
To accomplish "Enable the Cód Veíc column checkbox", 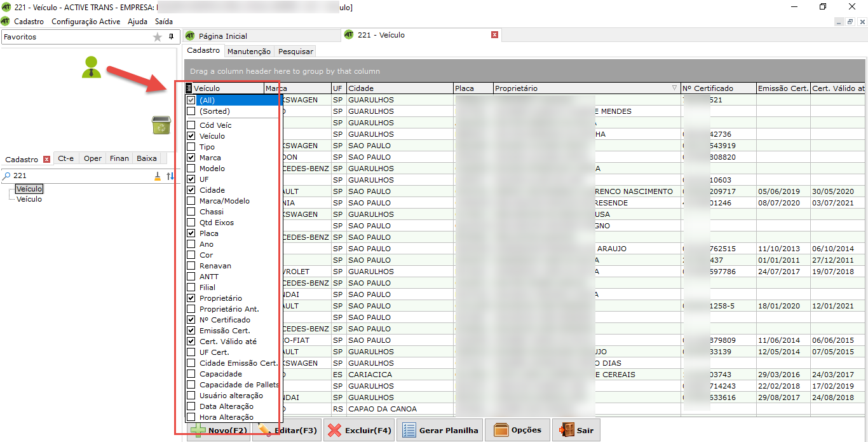I will tap(191, 125).
